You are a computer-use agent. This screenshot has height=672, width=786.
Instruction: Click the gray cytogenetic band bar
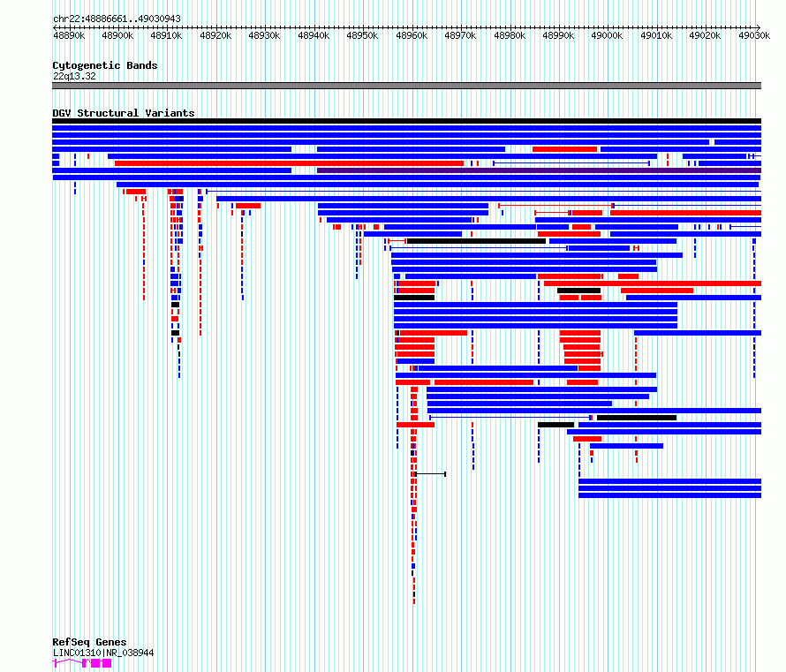tap(406, 86)
